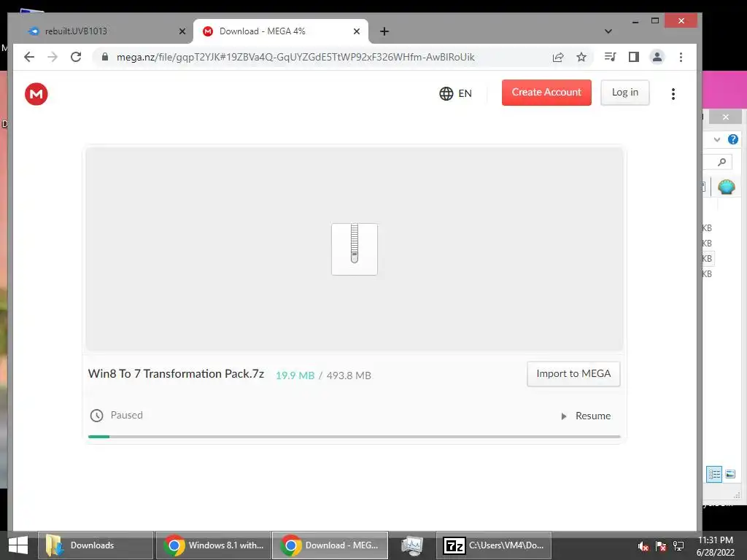
Task: Click Create Account button
Action: point(546,93)
